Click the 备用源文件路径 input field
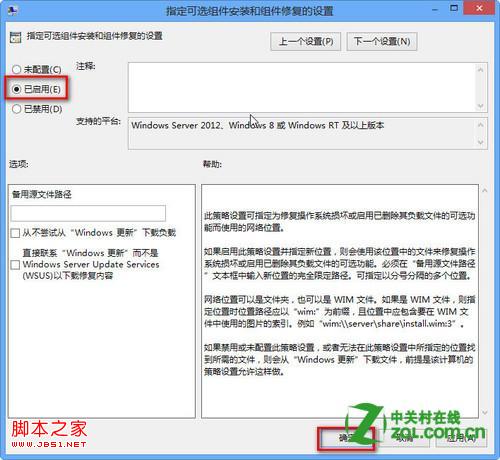Image resolution: width=500 pixels, height=460 pixels. [88, 213]
